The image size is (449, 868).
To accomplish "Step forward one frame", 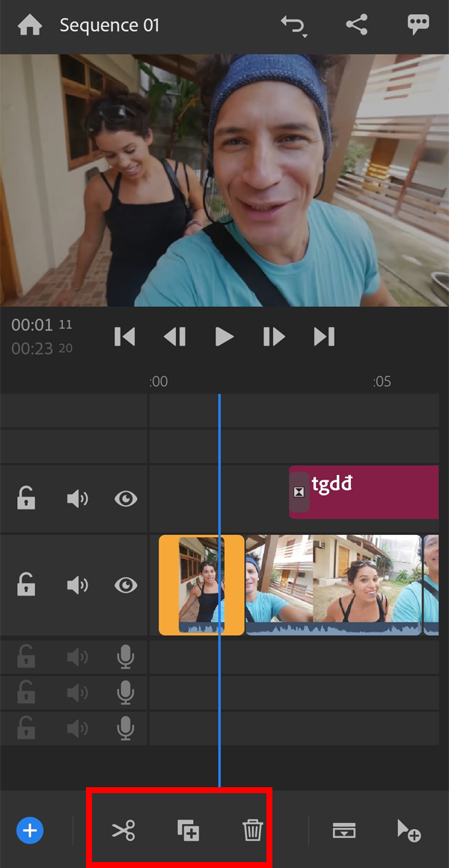I will [x=274, y=336].
